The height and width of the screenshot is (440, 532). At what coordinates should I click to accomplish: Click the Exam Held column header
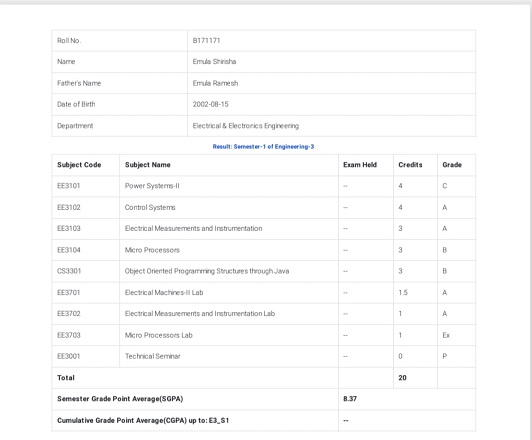360,165
